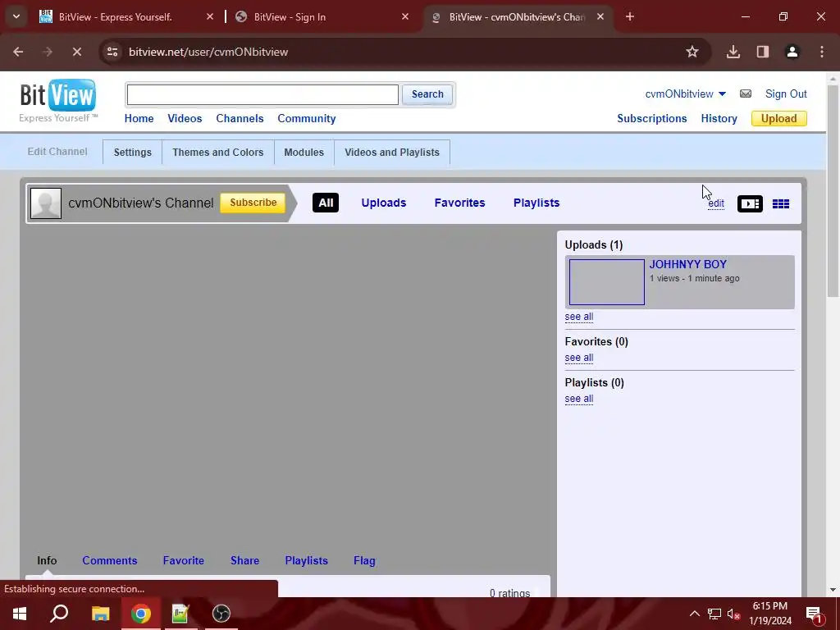Switch to player view layout icon
Screen dimensions: 840x630
(750, 203)
